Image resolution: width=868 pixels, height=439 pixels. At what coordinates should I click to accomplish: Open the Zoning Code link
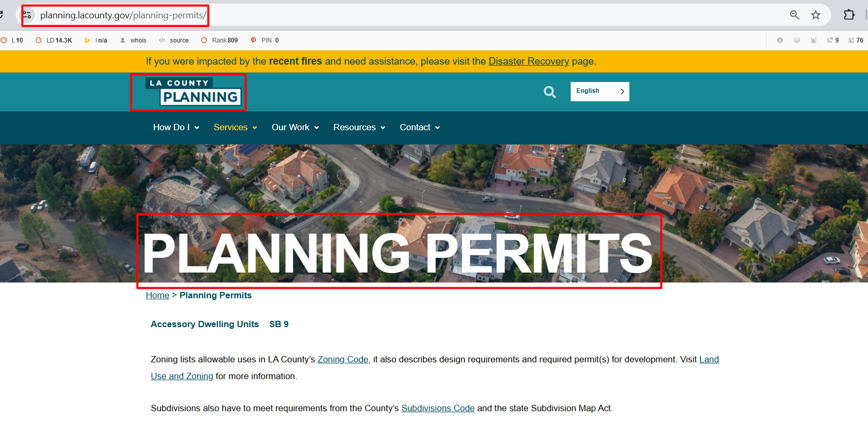(343, 360)
